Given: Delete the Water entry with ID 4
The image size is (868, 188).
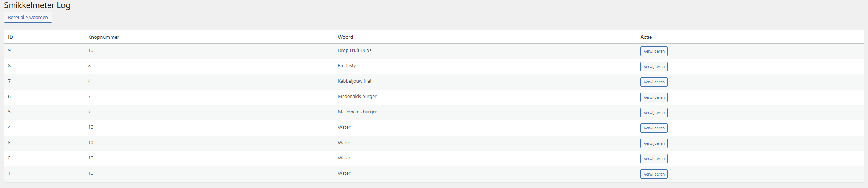Looking at the screenshot, I should pos(654,128).
